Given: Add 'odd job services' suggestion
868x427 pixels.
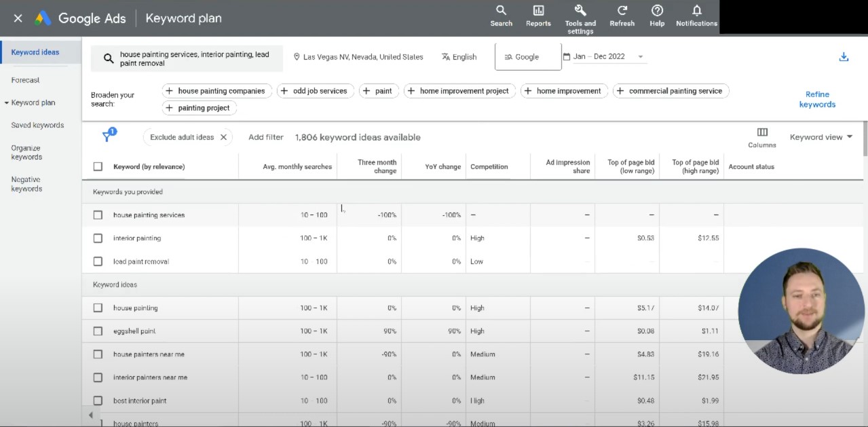Looking at the screenshot, I should click(316, 91).
